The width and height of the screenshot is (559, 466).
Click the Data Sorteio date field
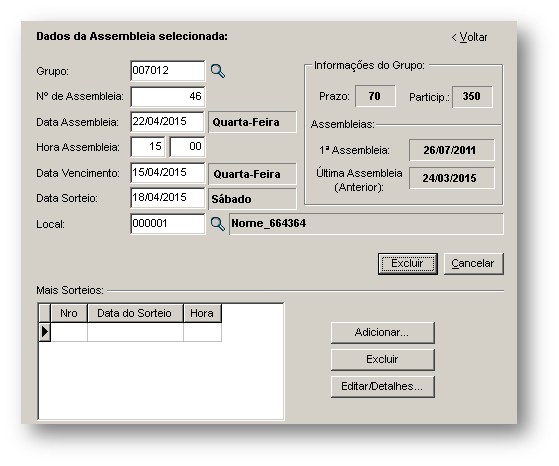click(168, 198)
